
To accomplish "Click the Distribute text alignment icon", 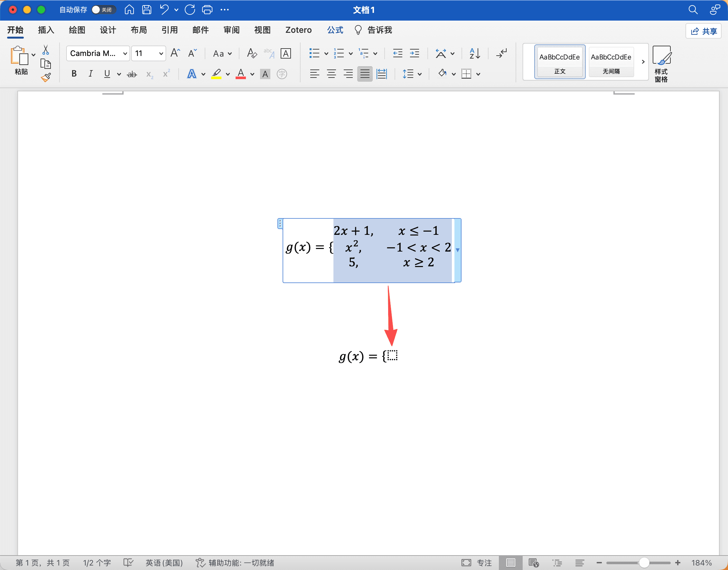I will [x=382, y=74].
